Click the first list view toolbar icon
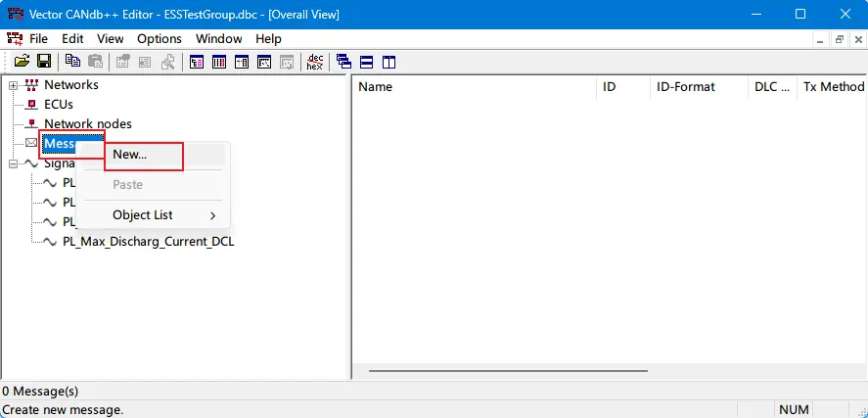 (x=197, y=62)
